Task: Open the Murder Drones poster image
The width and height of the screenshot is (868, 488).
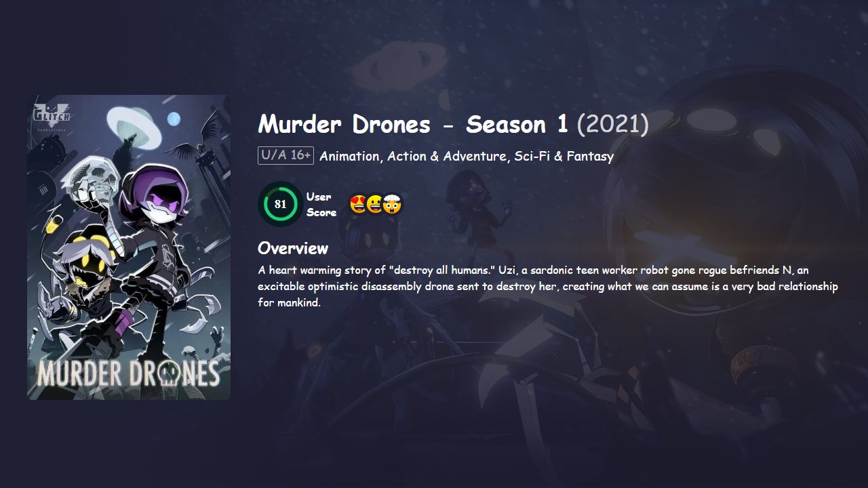Action: click(x=129, y=247)
